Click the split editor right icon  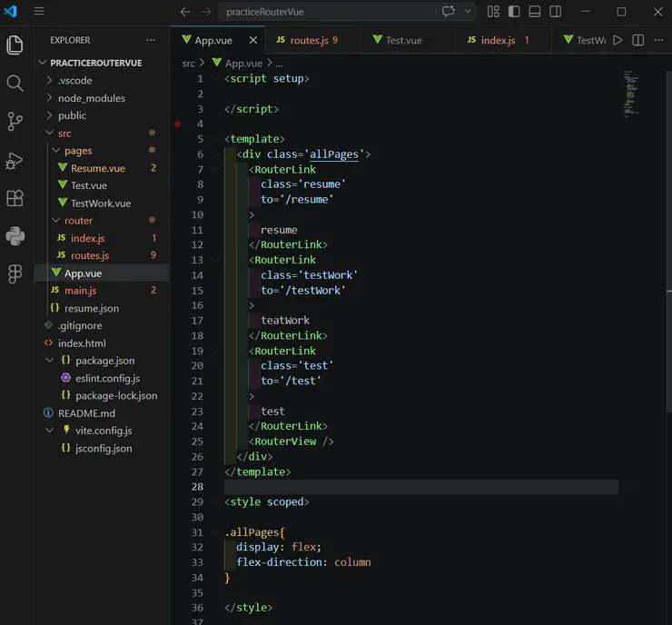point(638,41)
